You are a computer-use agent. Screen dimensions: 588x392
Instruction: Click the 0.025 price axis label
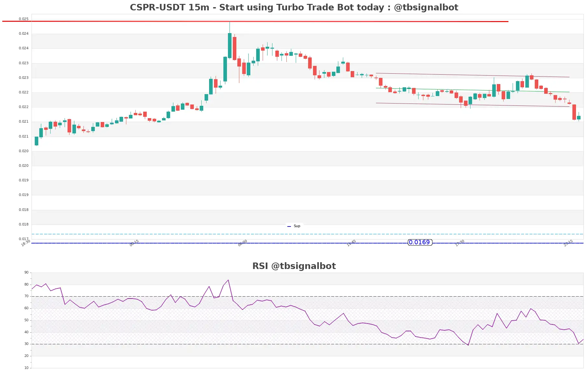23,19
